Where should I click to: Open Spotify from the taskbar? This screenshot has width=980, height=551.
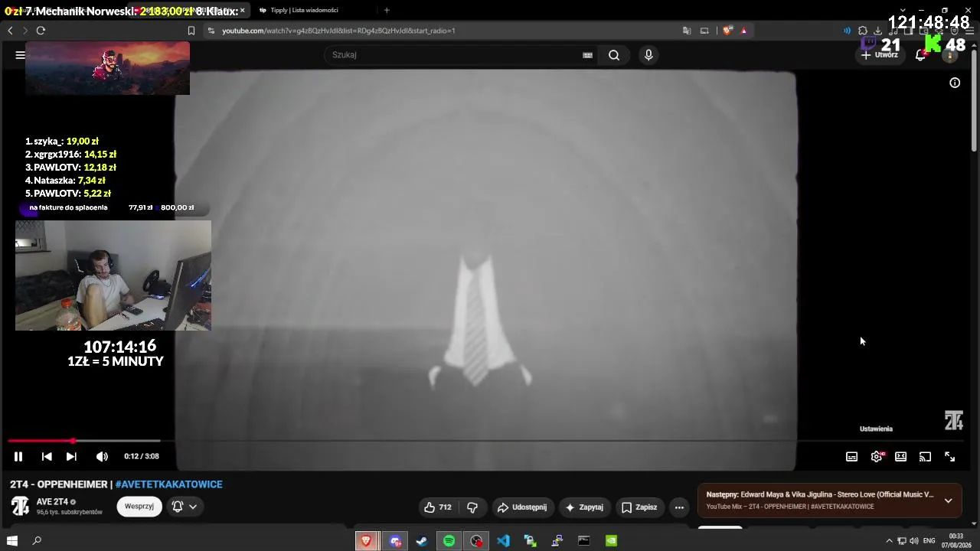point(449,541)
